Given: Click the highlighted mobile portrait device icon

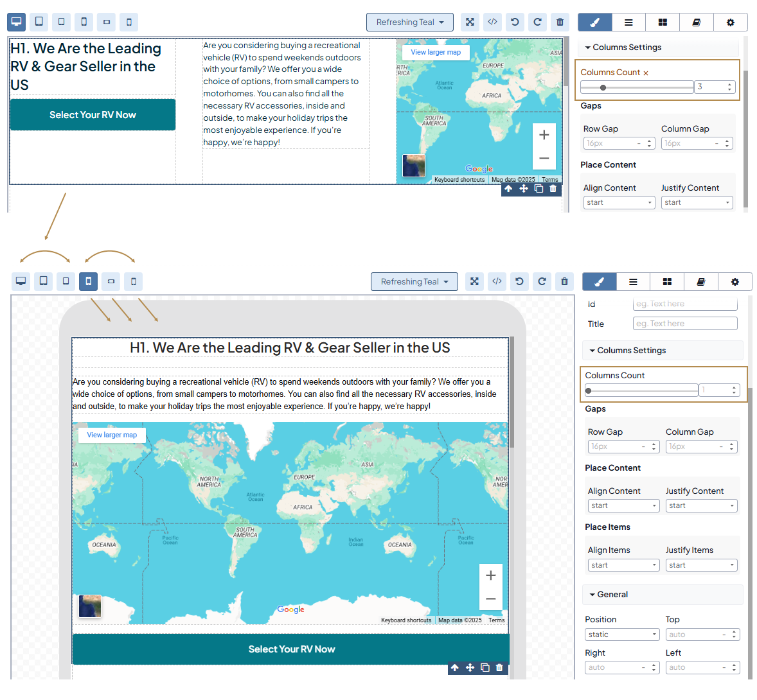Looking at the screenshot, I should pyautogui.click(x=88, y=281).
